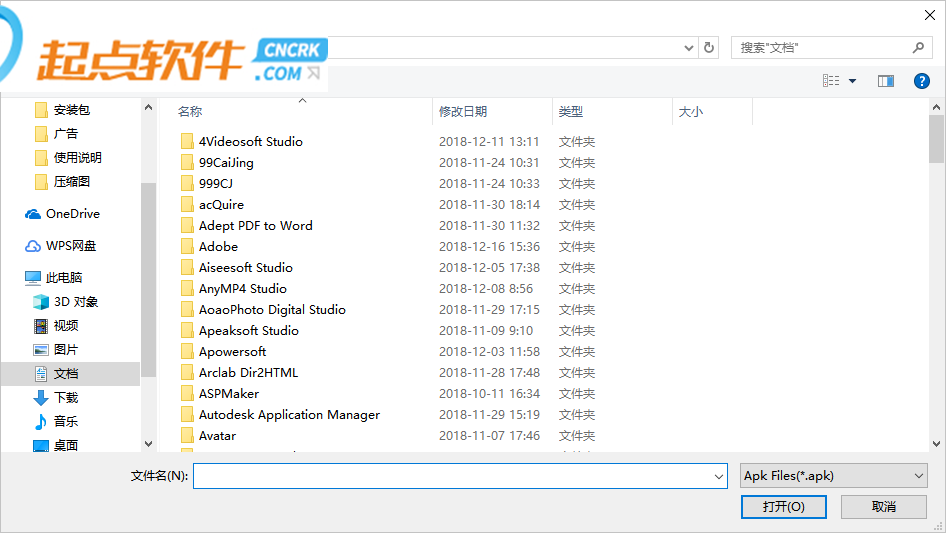Click the file list scroll up arrow
The width and height of the screenshot is (946, 533).
pos(936,107)
